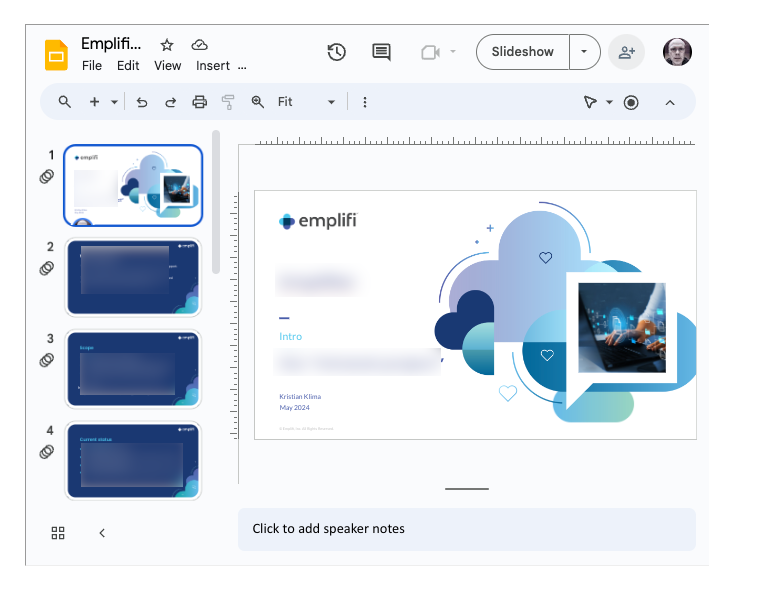Show more menus via ellipsis
This screenshot has width=758, height=598.
pyautogui.click(x=242, y=67)
